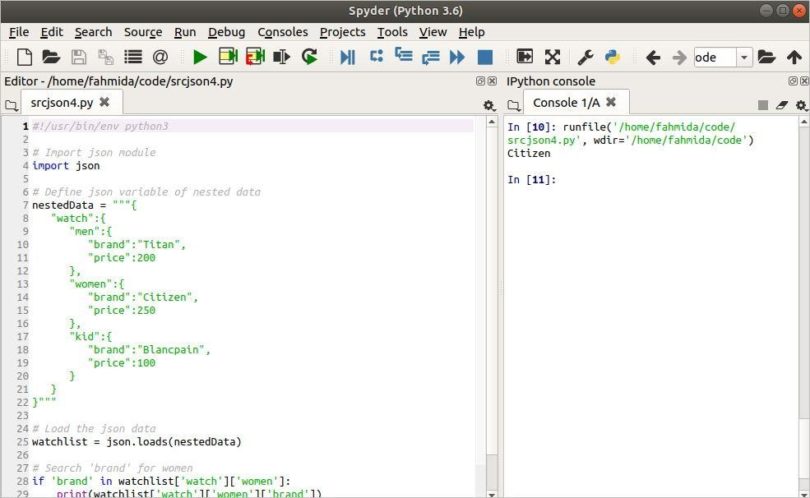The image size is (810, 498).
Task: Close the Editor pane
Action: 492,81
